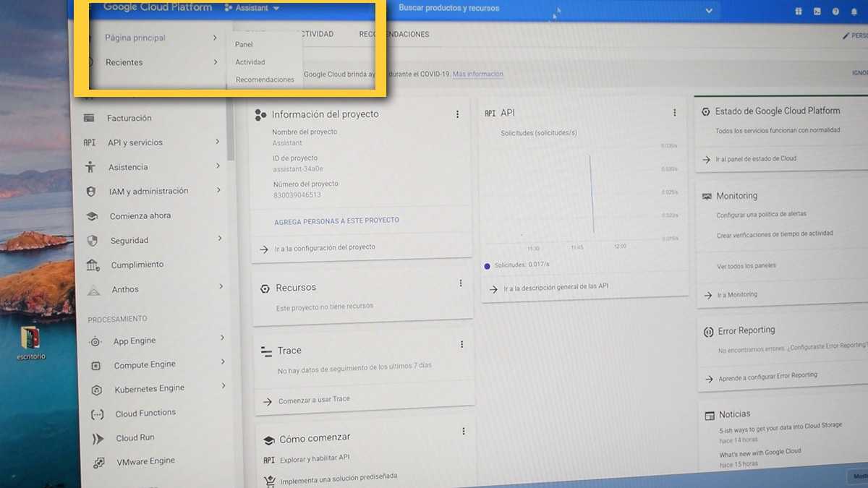Open three-dot menu on Información del proyecto card
Image resolution: width=868 pixels, height=488 pixels.
pyautogui.click(x=457, y=114)
